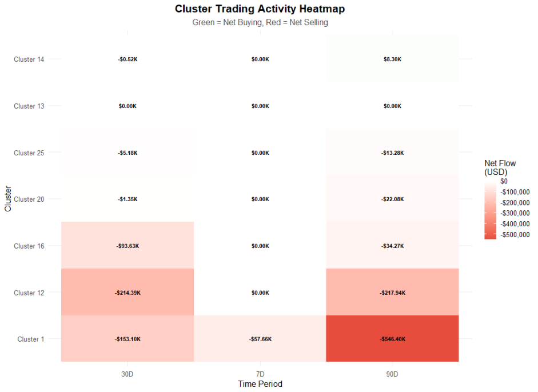Click the Cluster 16 30D cell showing -$93.63K
The width and height of the screenshot is (538, 392).
tap(127, 246)
